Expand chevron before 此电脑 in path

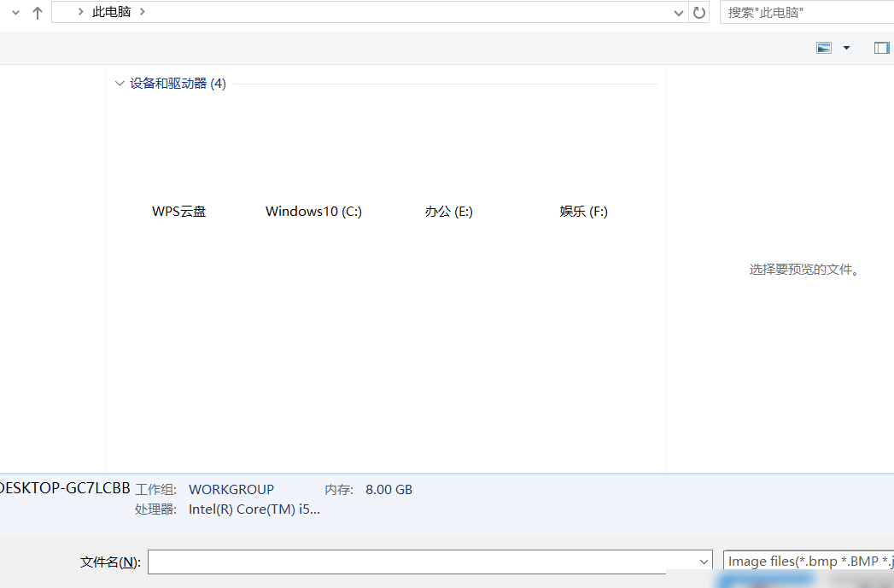click(80, 12)
